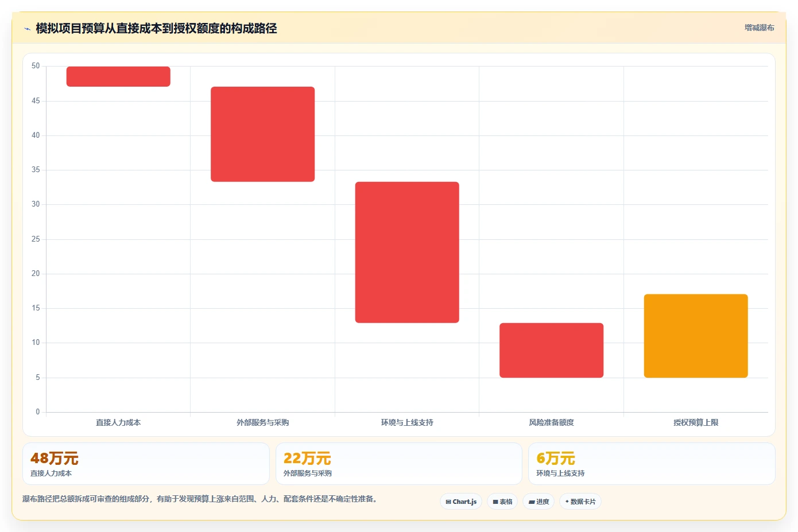Image resolution: width=798 pixels, height=532 pixels.
Task: Click the x-axis label 环境与上线支持
Action: coord(407,422)
